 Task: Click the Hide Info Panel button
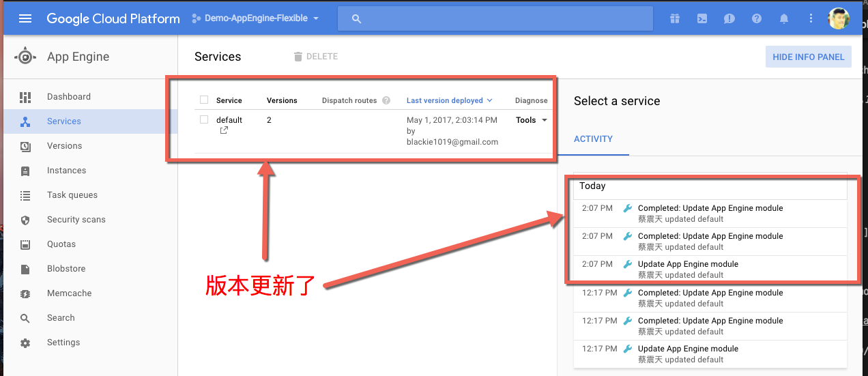(x=808, y=57)
